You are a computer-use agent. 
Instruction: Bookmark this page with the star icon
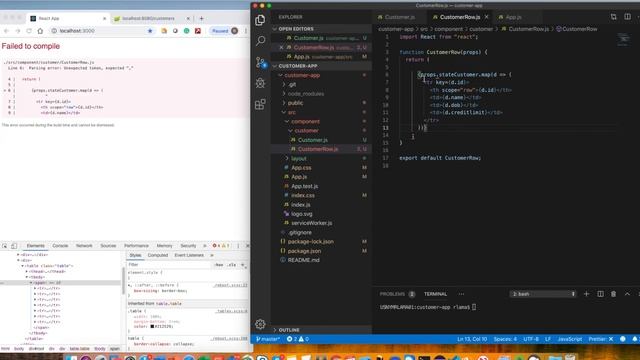(150, 31)
